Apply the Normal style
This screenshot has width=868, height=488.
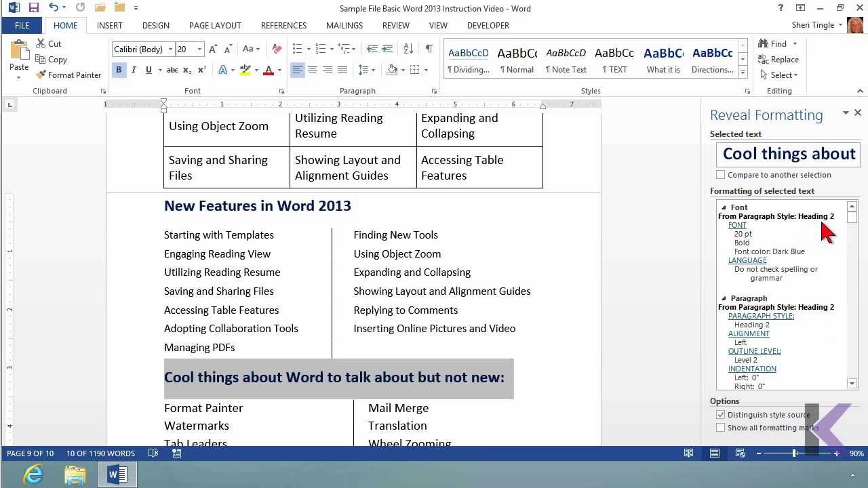click(517, 60)
